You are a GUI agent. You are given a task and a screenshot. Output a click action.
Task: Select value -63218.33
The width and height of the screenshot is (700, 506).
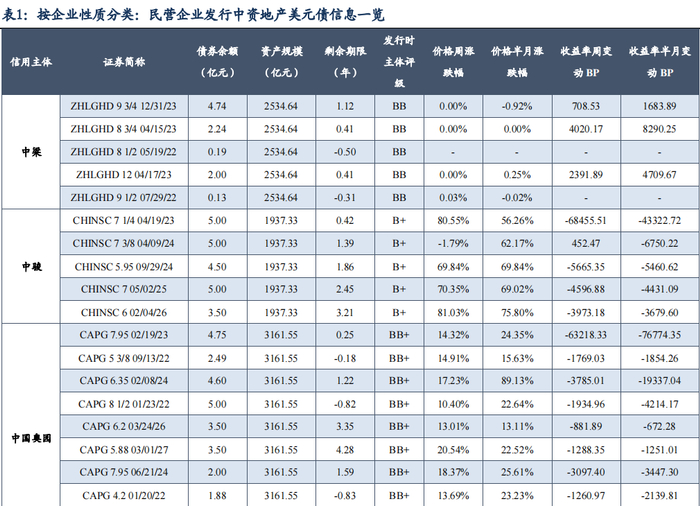tap(586, 335)
